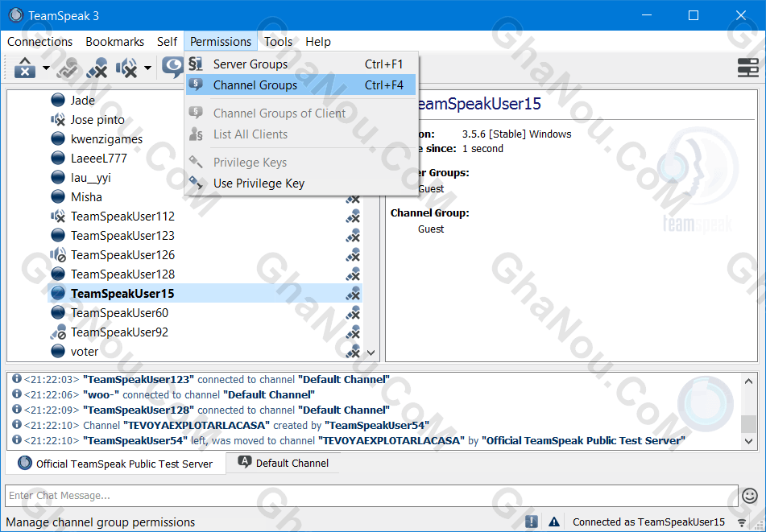Click the client list scroll down arrow
Image resolution: width=766 pixels, height=532 pixels.
[x=371, y=353]
